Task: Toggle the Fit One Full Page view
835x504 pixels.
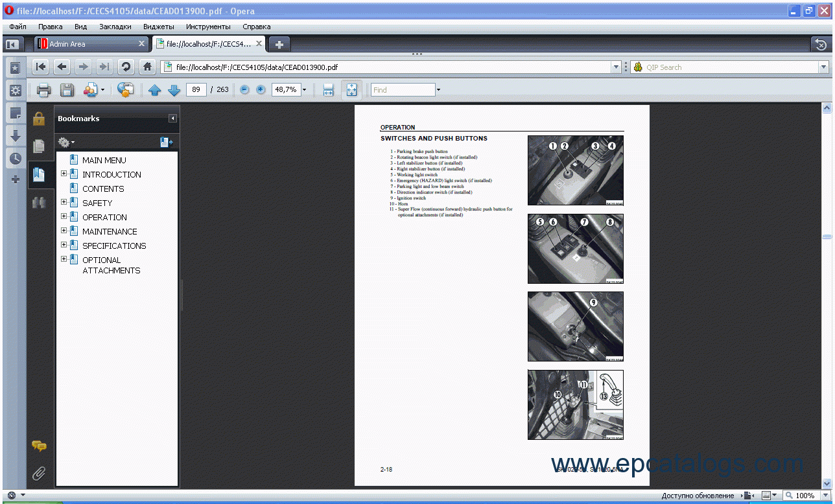Action: [351, 90]
